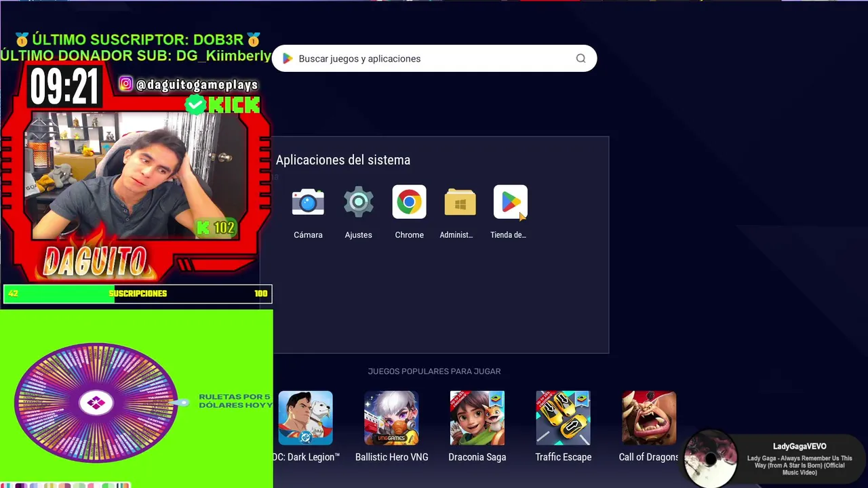Screen dimensions: 868x488
Task: Click the SUSCRIPCIONES progress bar
Action: [138, 293]
